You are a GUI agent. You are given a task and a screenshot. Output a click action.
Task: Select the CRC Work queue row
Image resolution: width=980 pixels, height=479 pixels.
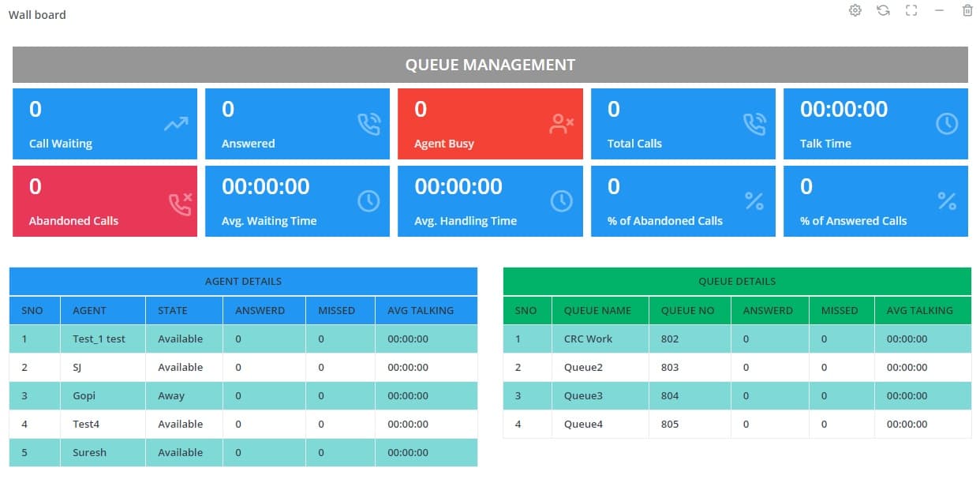pyautogui.click(x=736, y=339)
